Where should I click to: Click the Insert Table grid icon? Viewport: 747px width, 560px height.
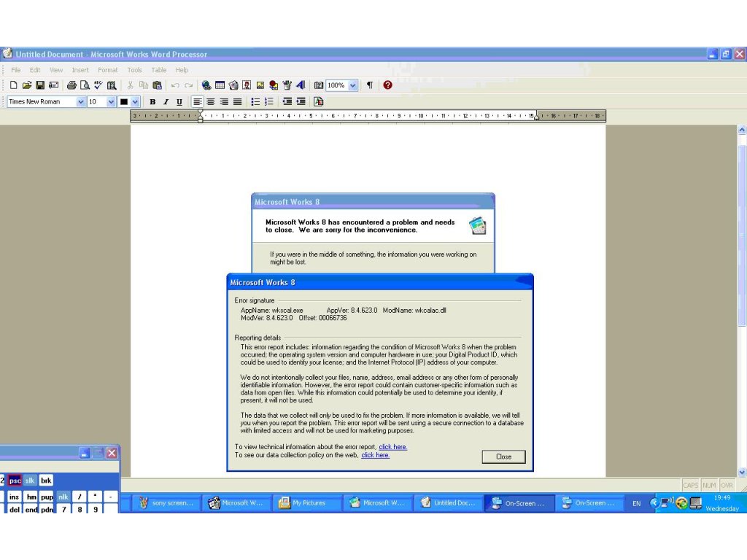point(220,85)
